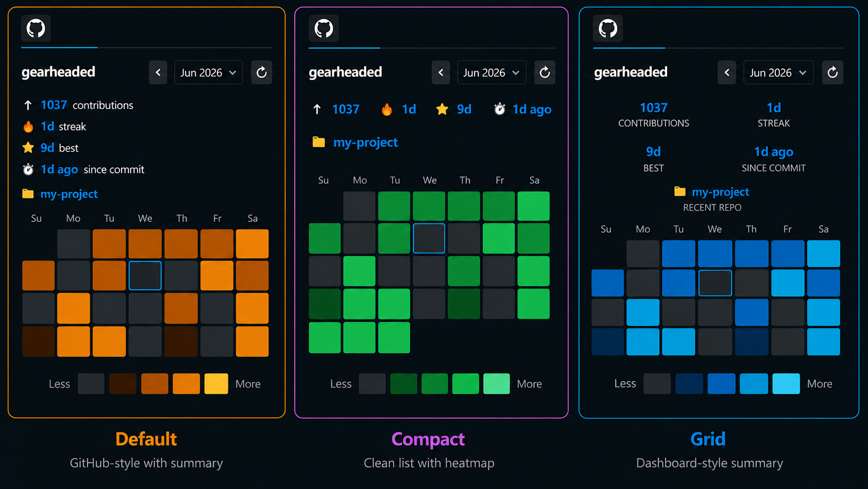Open the my-project link in Grid card
The width and height of the screenshot is (868, 489).
click(721, 192)
